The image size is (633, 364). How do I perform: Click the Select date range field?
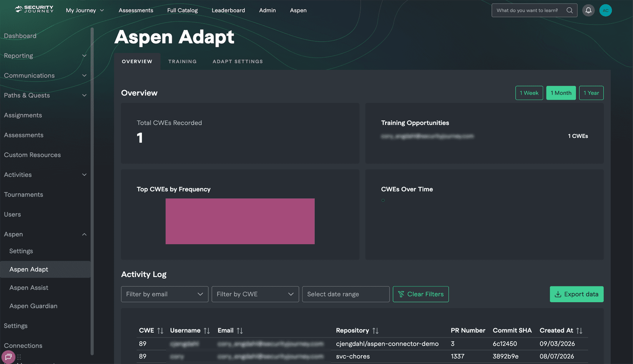pyautogui.click(x=346, y=294)
